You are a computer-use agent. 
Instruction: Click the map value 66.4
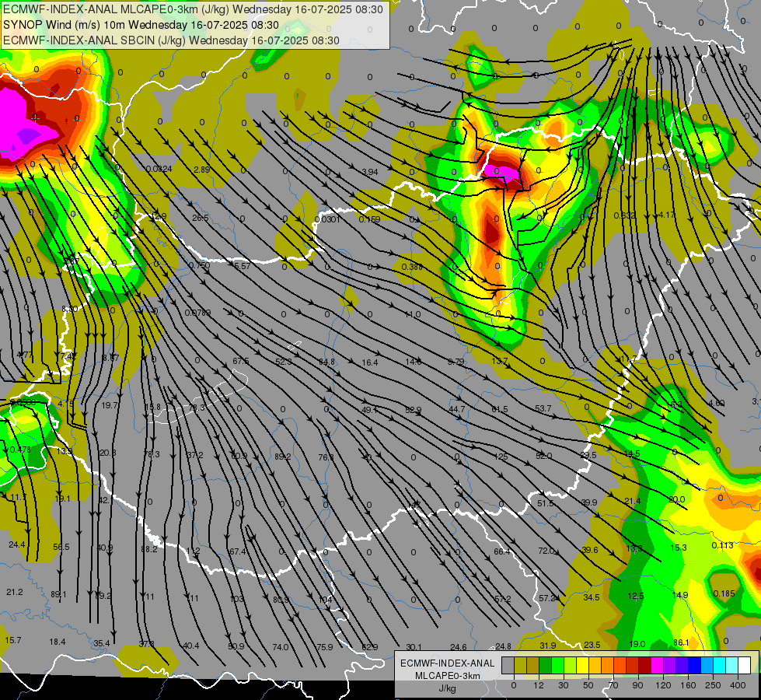tap(502, 551)
